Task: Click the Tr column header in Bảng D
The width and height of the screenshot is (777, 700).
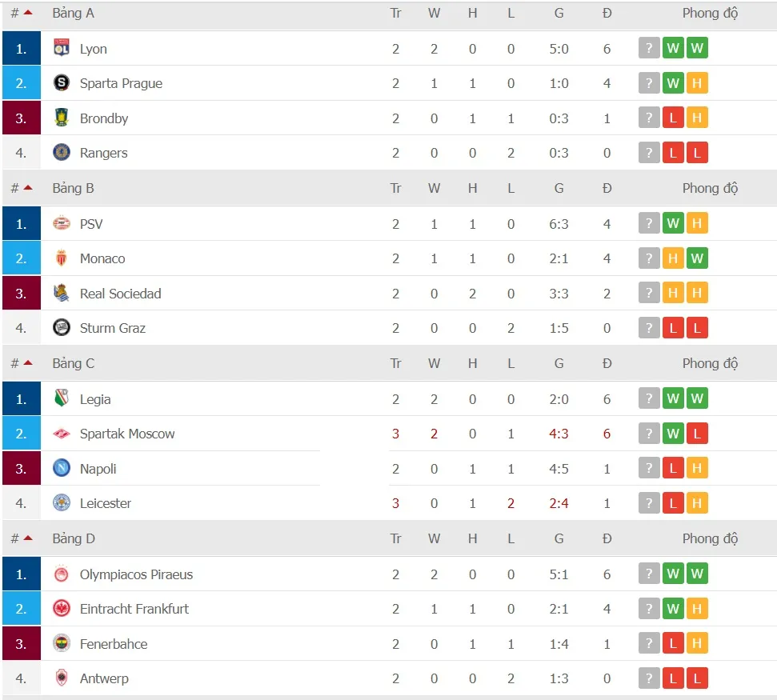Action: coord(395,538)
